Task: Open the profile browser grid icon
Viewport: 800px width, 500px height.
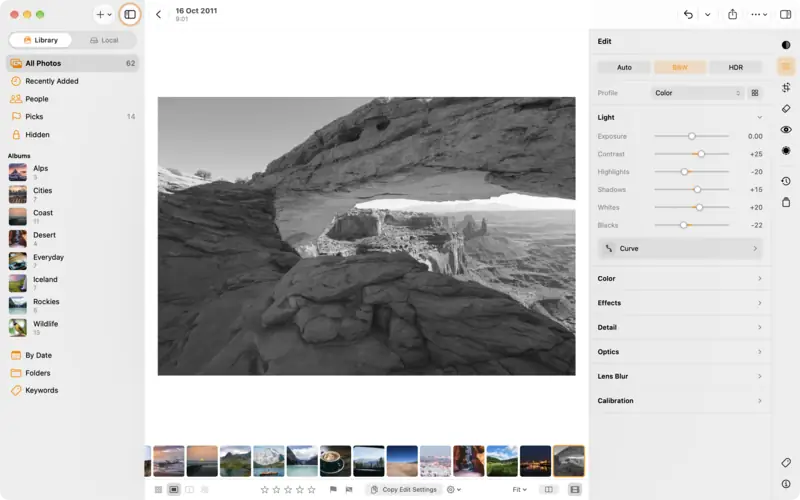Action: pos(755,93)
